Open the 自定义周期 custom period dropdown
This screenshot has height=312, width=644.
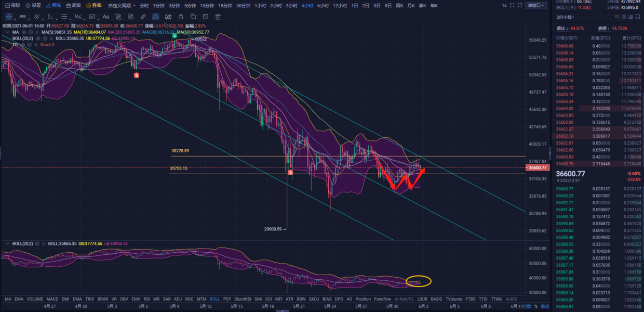pos(122,5)
